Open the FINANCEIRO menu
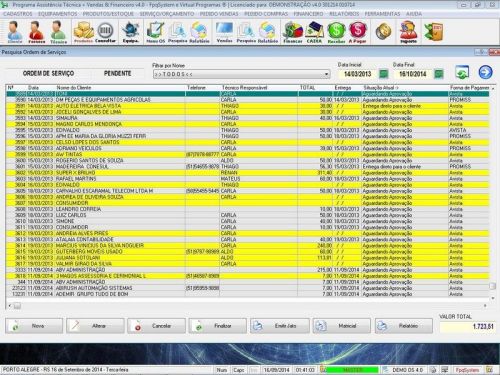Image resolution: width=500 pixels, height=375 pixels. 308,14
